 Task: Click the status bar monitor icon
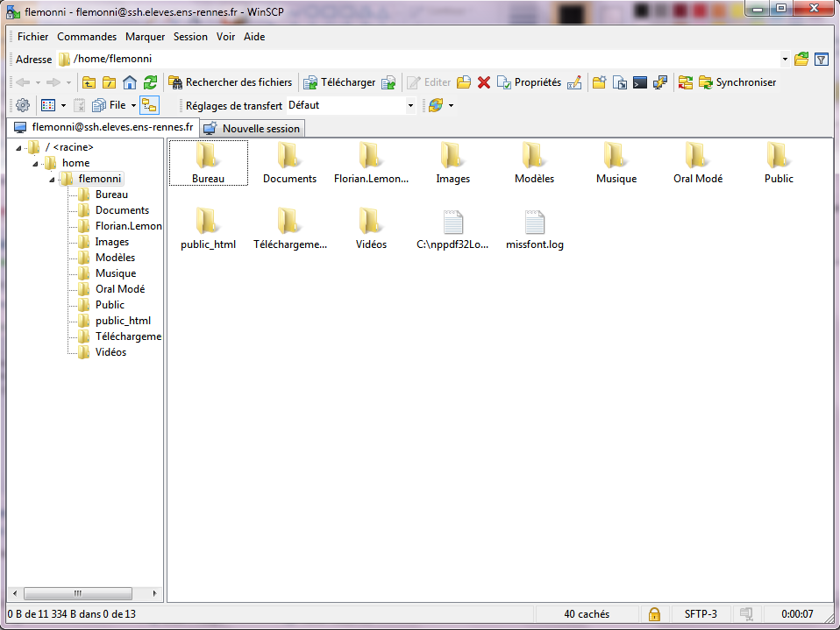pos(746,614)
